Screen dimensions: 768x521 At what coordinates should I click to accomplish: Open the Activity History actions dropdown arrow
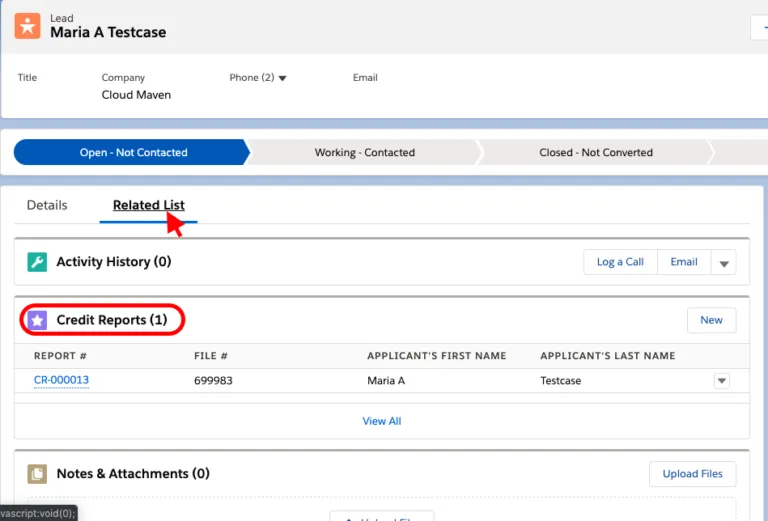[723, 262]
